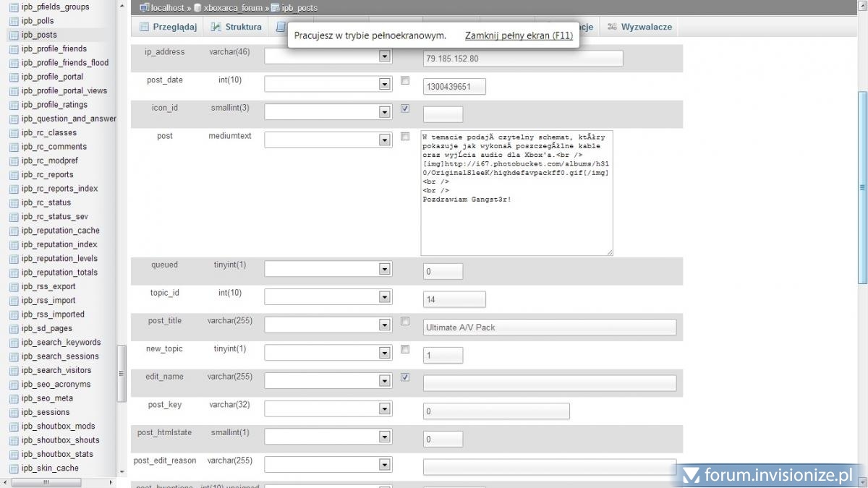Click the sidebar vertical scrollbar handle

pyautogui.click(x=122, y=372)
